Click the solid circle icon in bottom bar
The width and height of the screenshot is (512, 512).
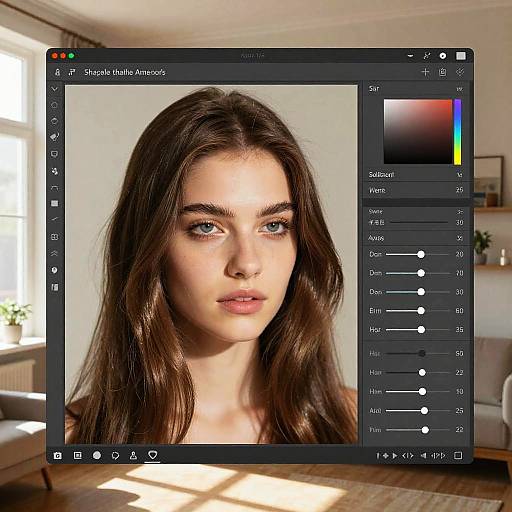click(x=97, y=455)
